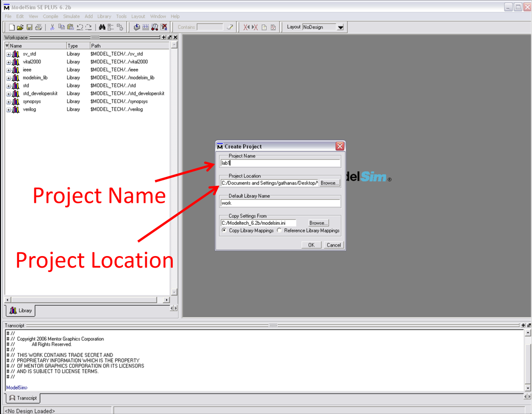Click the Transcript pane plus zoom icon

point(523,325)
